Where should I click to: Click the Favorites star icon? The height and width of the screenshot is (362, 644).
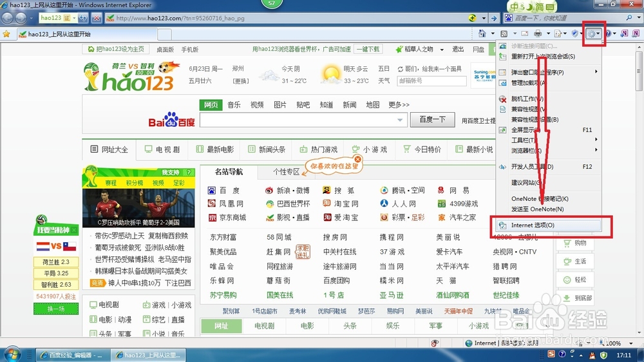6,34
